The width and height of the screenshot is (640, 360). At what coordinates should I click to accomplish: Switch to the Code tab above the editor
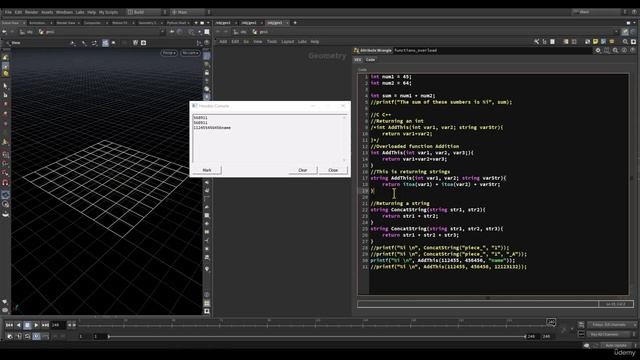tap(370, 60)
